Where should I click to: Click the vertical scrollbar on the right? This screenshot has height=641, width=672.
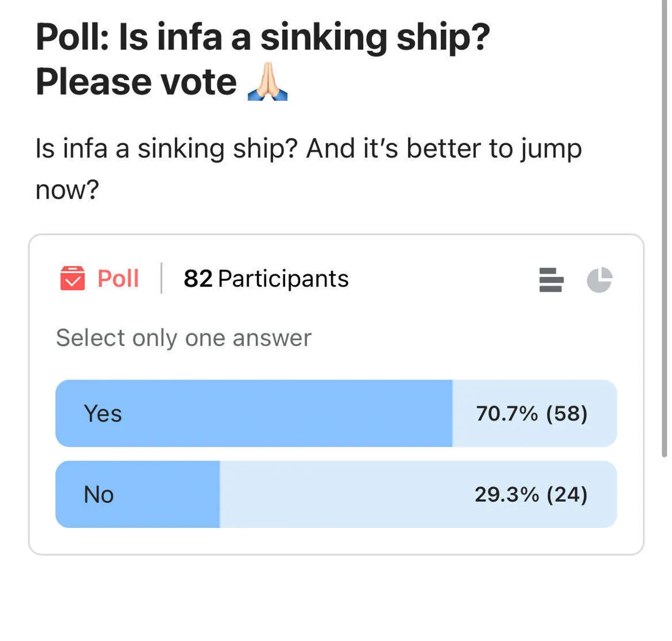(x=664, y=224)
